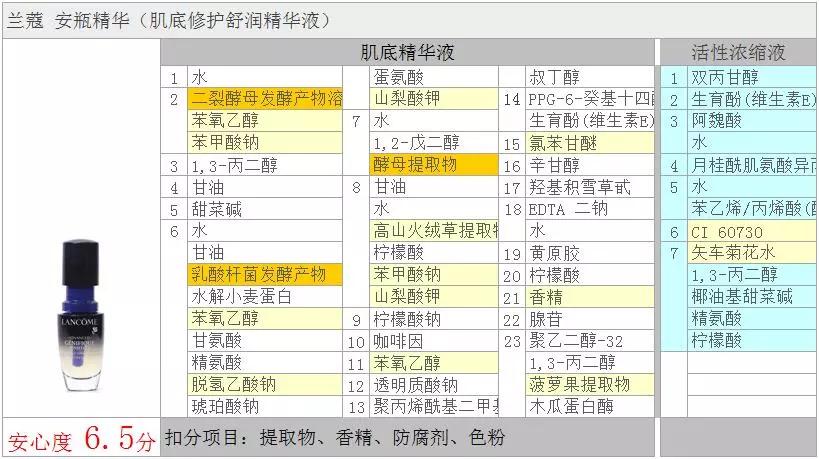Select the 聚丙烯酰基二甲基 cell in row 13

pos(434,406)
